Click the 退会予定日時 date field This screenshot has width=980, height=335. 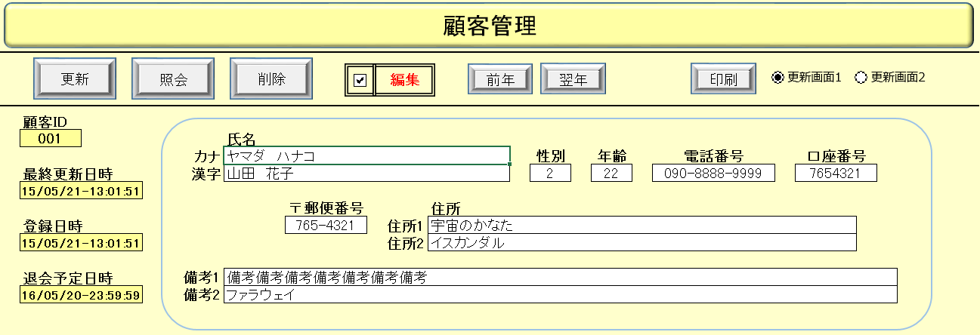coord(81,294)
